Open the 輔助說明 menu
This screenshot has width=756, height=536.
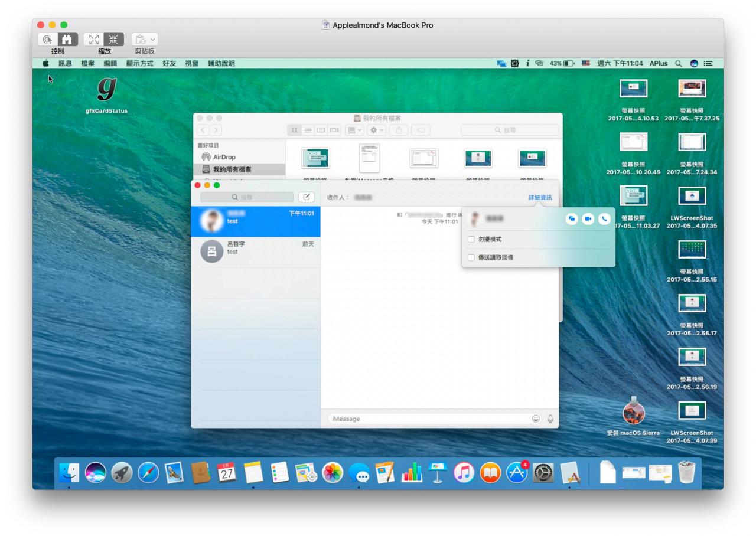point(221,63)
